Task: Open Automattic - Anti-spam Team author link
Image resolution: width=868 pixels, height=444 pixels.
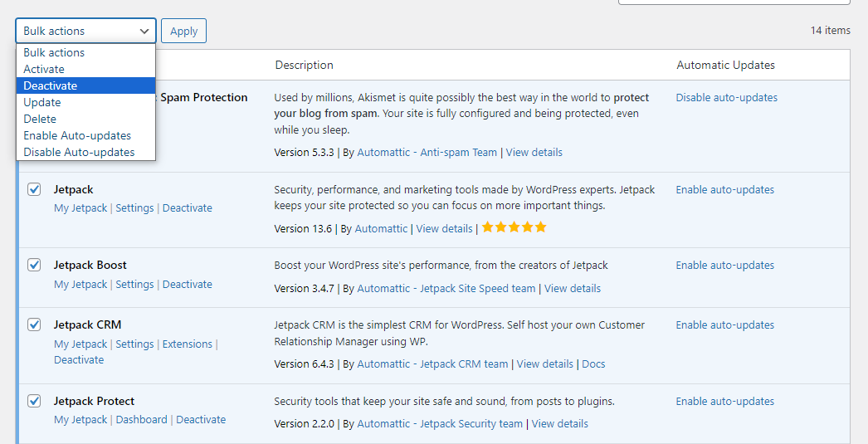Action: point(427,152)
